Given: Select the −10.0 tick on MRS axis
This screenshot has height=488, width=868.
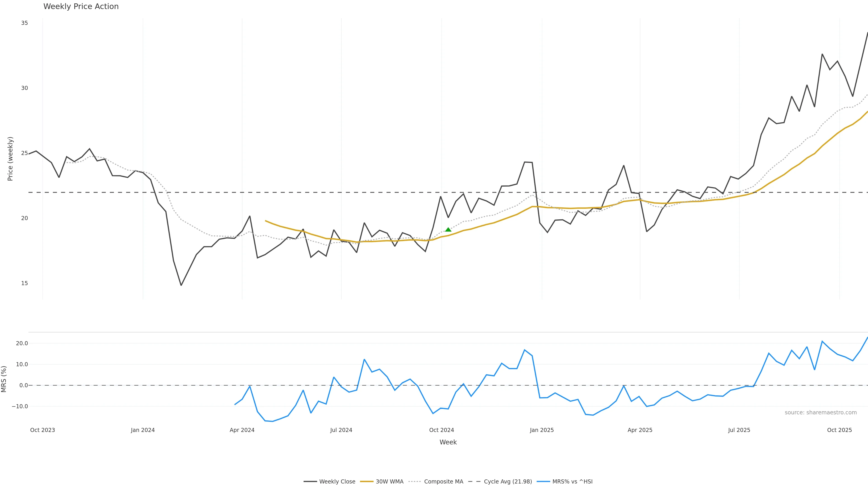Looking at the screenshot, I should tap(20, 406).
